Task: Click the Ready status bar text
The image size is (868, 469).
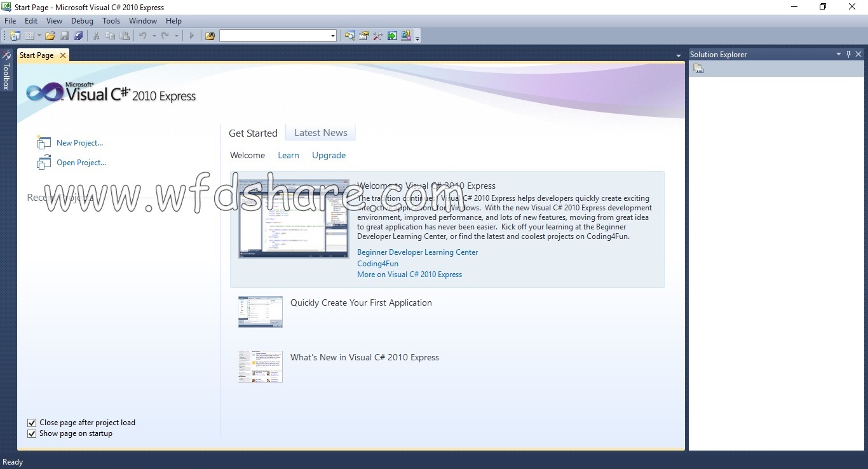Action: point(13,462)
